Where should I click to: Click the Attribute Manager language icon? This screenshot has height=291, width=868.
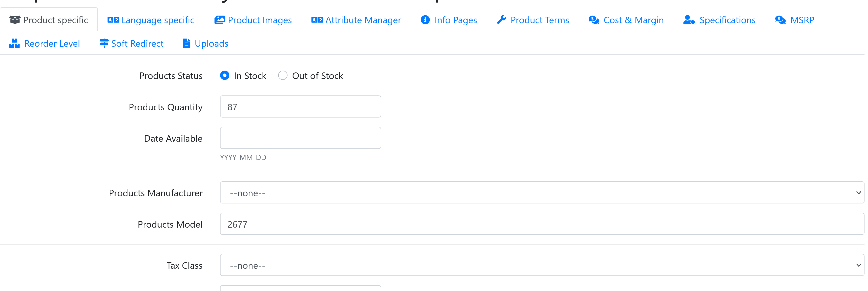[317, 20]
